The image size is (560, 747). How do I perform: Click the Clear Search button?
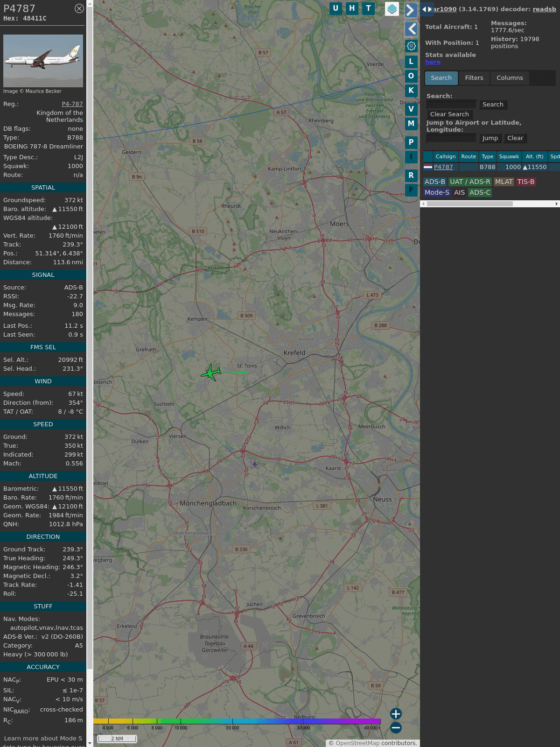click(449, 114)
